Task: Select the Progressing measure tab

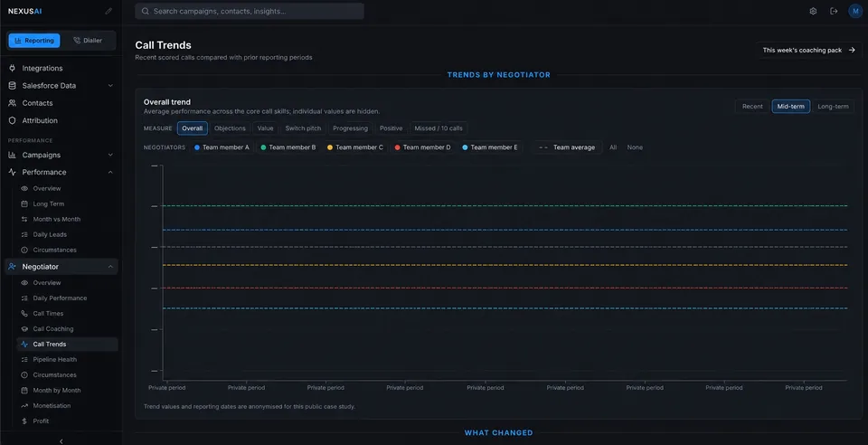Action: [350, 128]
